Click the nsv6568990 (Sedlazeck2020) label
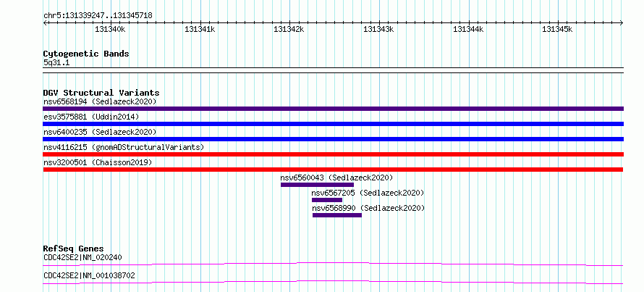The width and height of the screenshot is (644, 292). (x=368, y=208)
